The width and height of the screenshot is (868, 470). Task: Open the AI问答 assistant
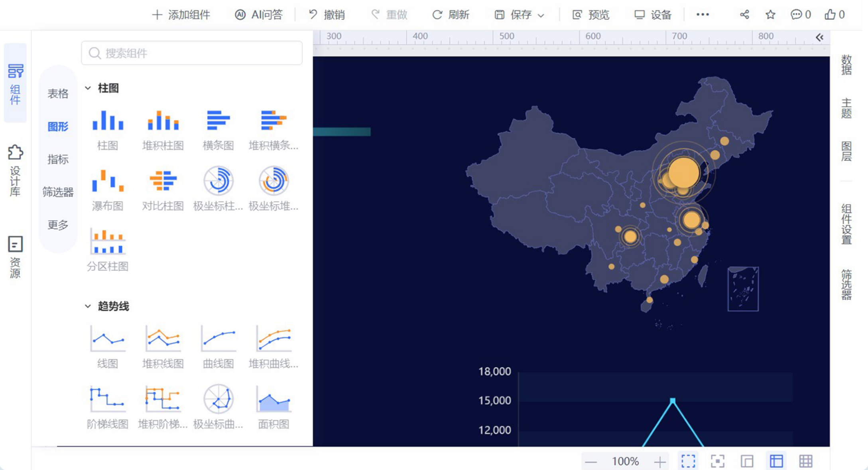click(259, 15)
